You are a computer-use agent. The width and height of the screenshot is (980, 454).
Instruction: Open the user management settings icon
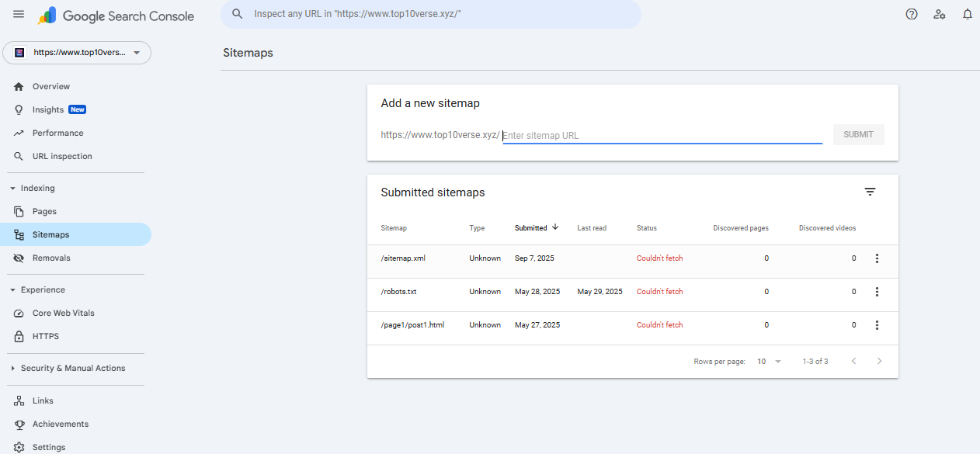coord(940,15)
